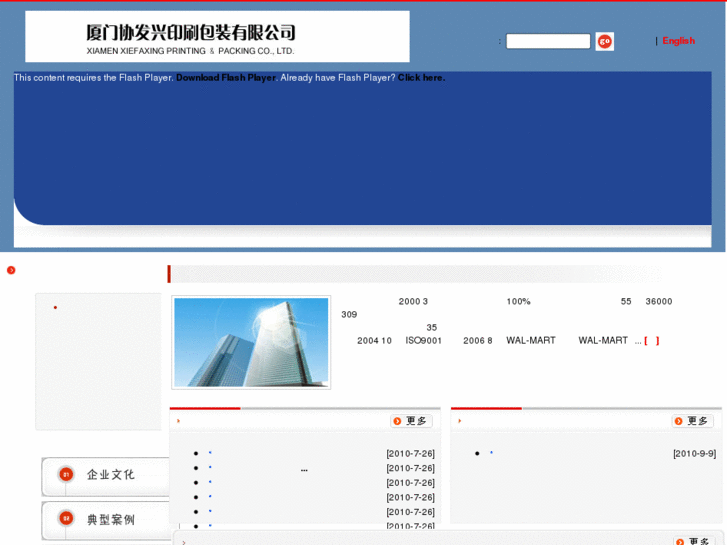Open the company logo banner

point(217,37)
